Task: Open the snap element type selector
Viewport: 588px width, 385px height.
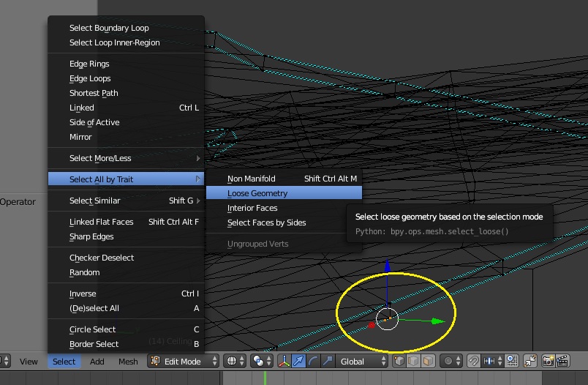Action: point(492,361)
